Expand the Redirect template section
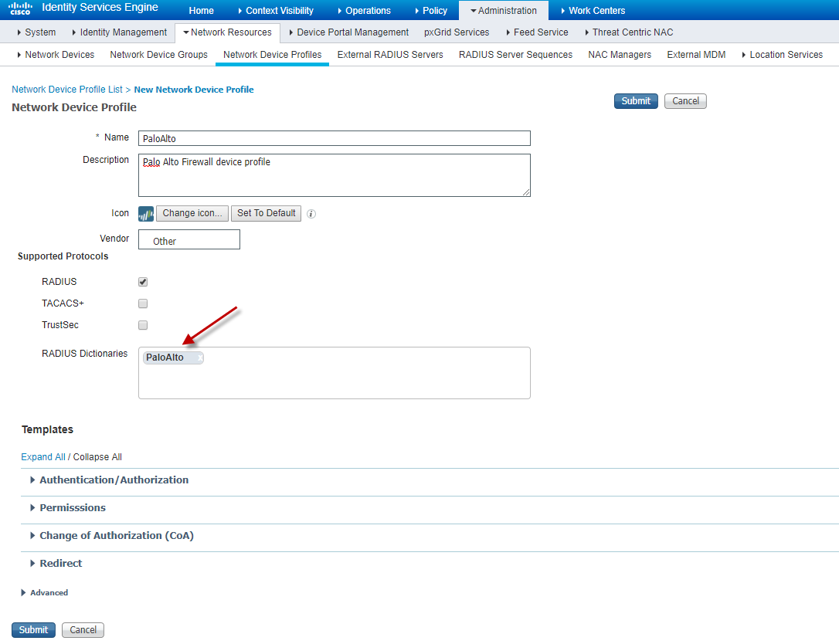The height and width of the screenshot is (644, 839). pos(56,564)
